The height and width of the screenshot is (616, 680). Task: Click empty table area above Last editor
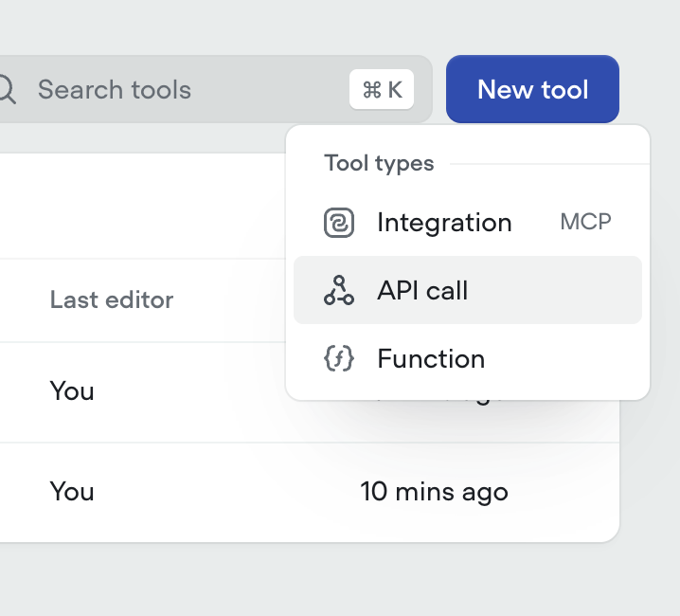coord(143,207)
